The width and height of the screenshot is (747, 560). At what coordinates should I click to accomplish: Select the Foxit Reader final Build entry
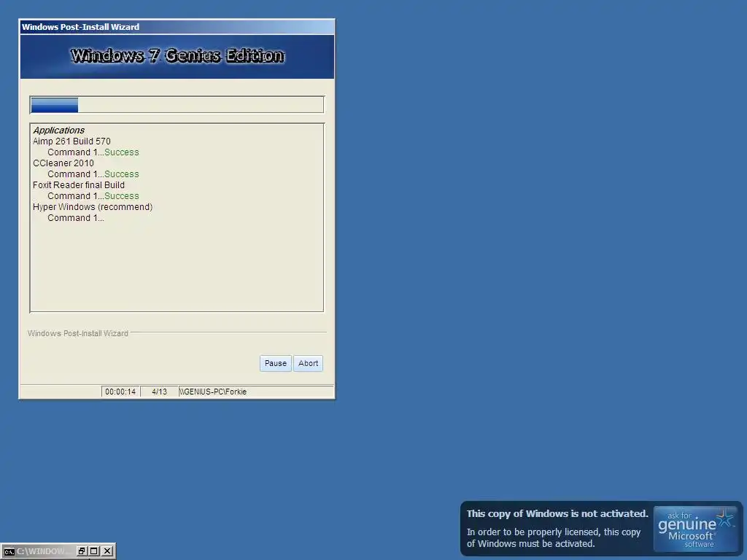(x=79, y=185)
